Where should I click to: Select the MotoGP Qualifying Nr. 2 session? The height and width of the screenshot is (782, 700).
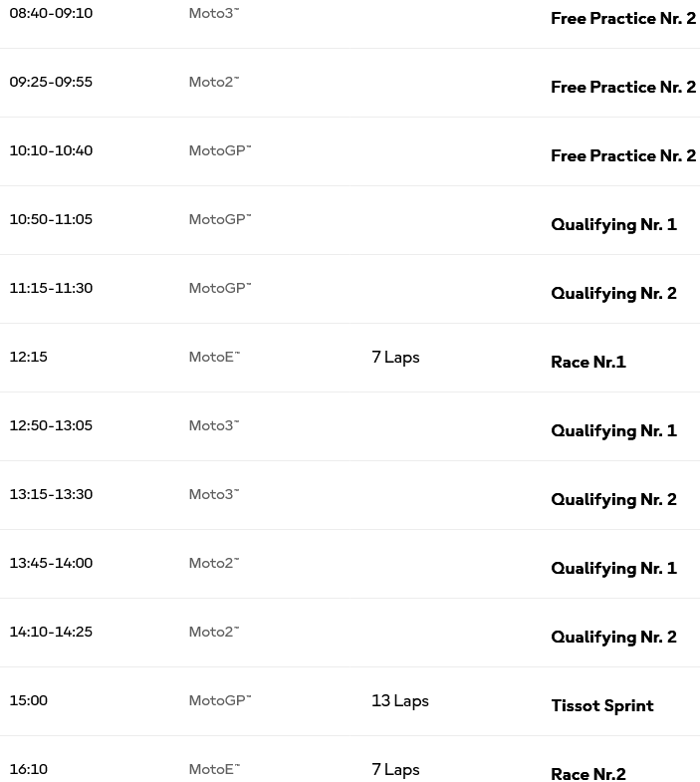[613, 294]
